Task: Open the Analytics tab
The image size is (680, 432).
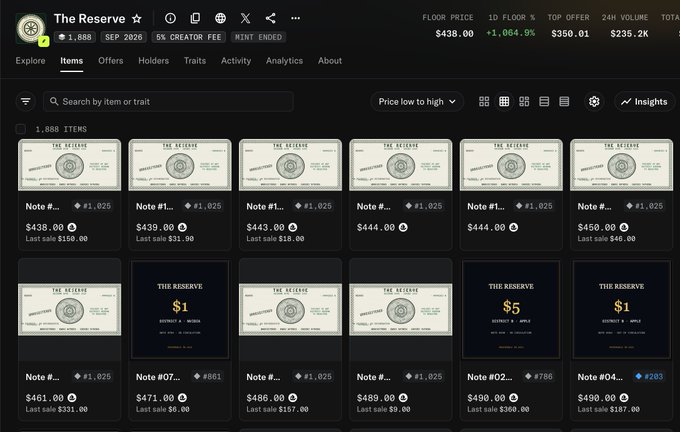Action: [x=284, y=61]
